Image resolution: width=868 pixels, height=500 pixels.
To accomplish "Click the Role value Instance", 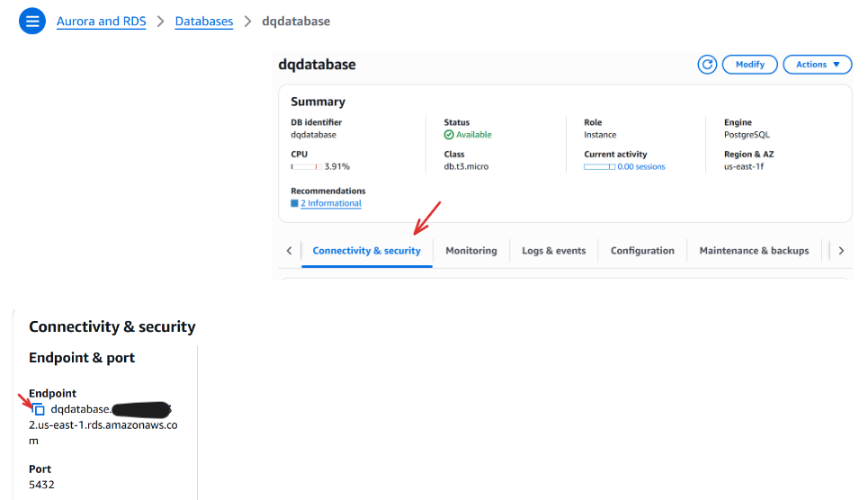I will tap(600, 135).
